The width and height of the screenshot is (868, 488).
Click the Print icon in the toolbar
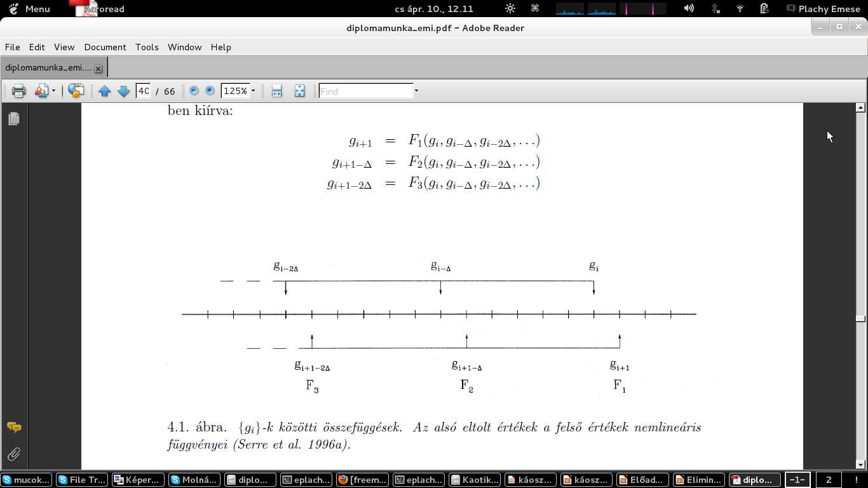pos(18,91)
